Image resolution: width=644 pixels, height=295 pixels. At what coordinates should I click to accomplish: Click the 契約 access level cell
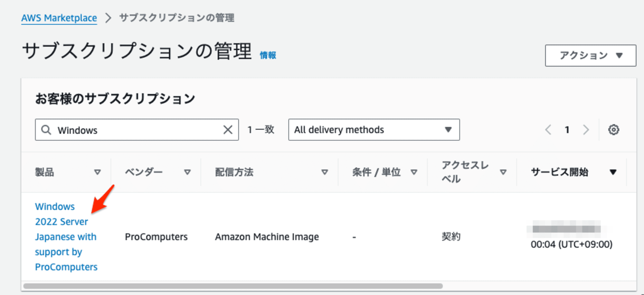(x=451, y=237)
